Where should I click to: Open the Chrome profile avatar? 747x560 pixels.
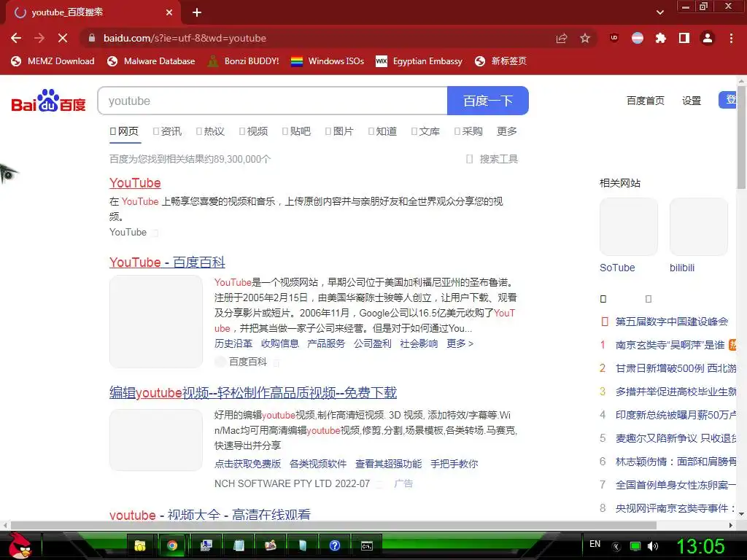pos(708,38)
